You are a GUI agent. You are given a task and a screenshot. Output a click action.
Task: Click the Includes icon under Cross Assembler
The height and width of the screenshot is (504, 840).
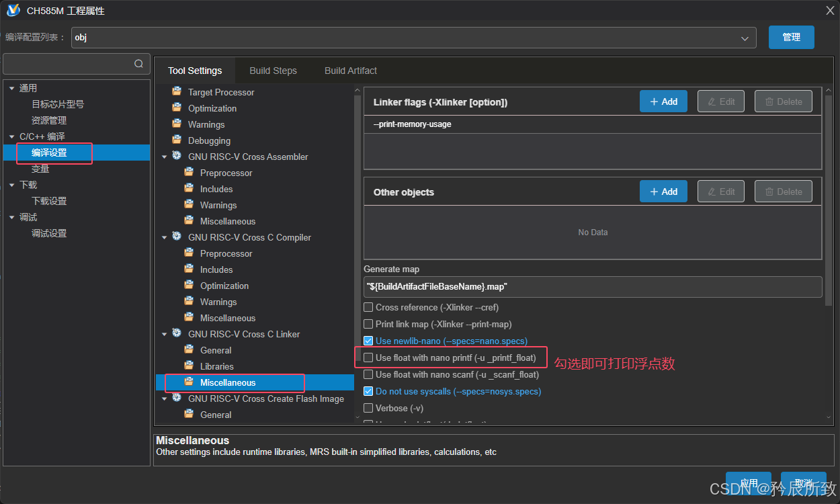pos(189,188)
